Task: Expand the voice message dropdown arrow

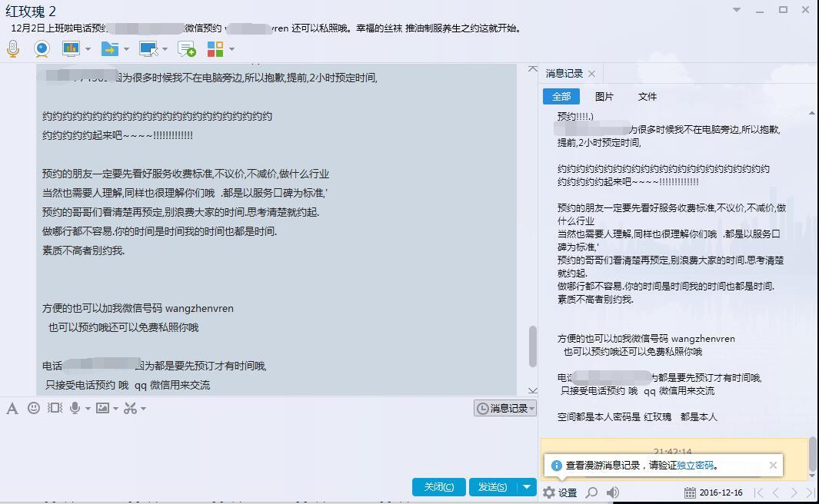Action: click(x=88, y=409)
